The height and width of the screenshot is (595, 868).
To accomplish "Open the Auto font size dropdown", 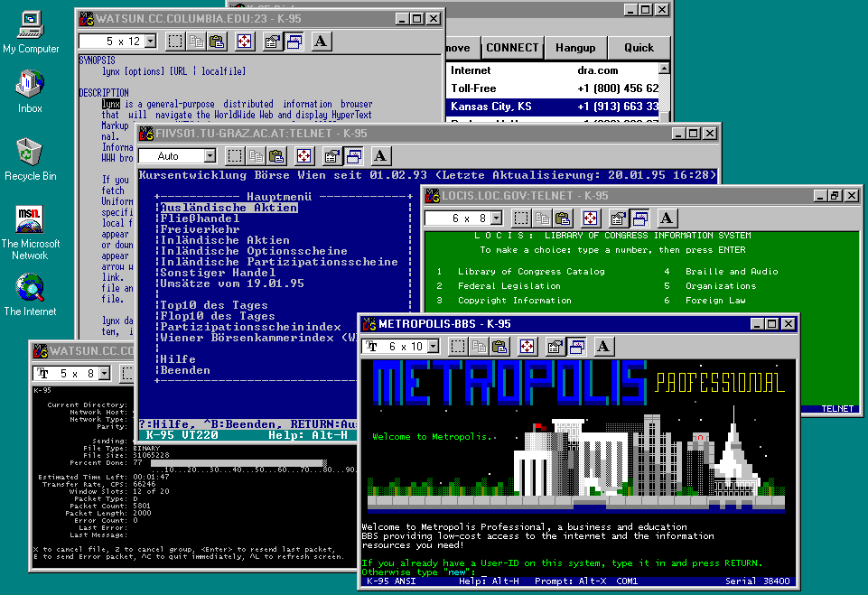I will (209, 157).
